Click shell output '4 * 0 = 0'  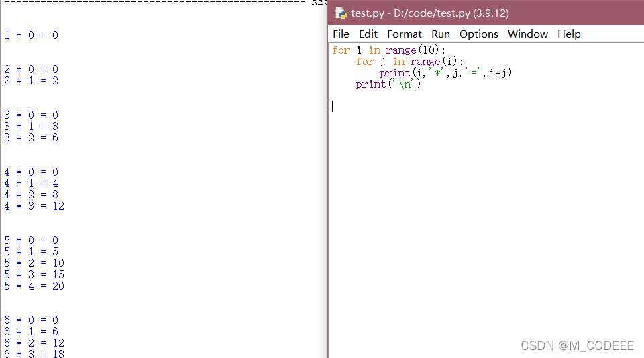[32, 172]
